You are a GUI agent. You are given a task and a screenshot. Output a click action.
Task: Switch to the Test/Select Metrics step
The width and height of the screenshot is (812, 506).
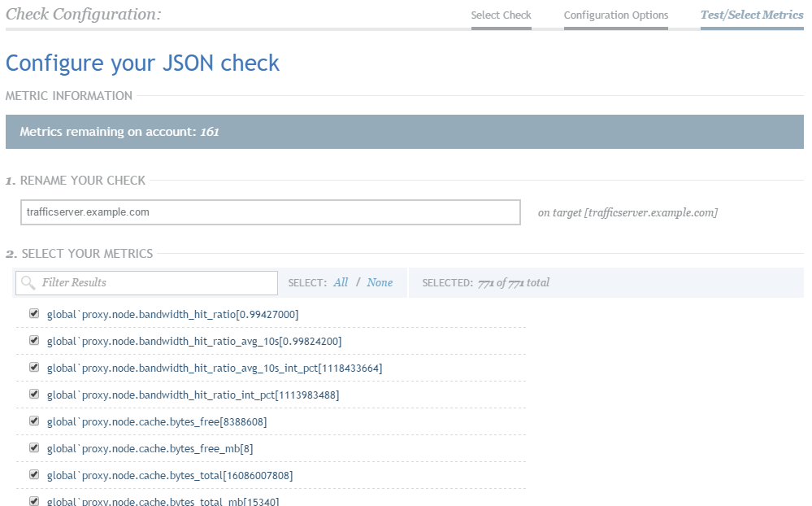point(751,15)
